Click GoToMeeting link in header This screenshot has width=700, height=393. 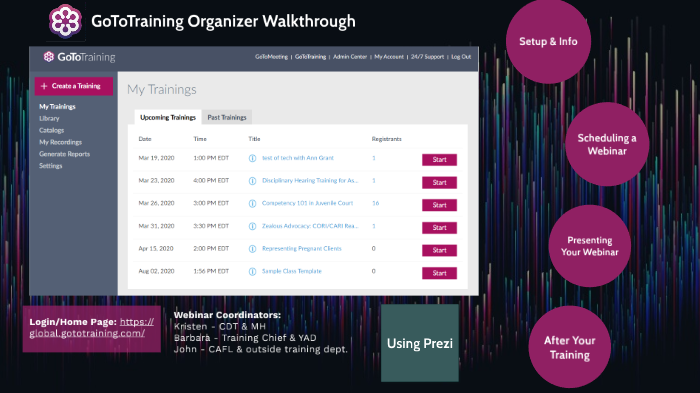[x=271, y=57]
